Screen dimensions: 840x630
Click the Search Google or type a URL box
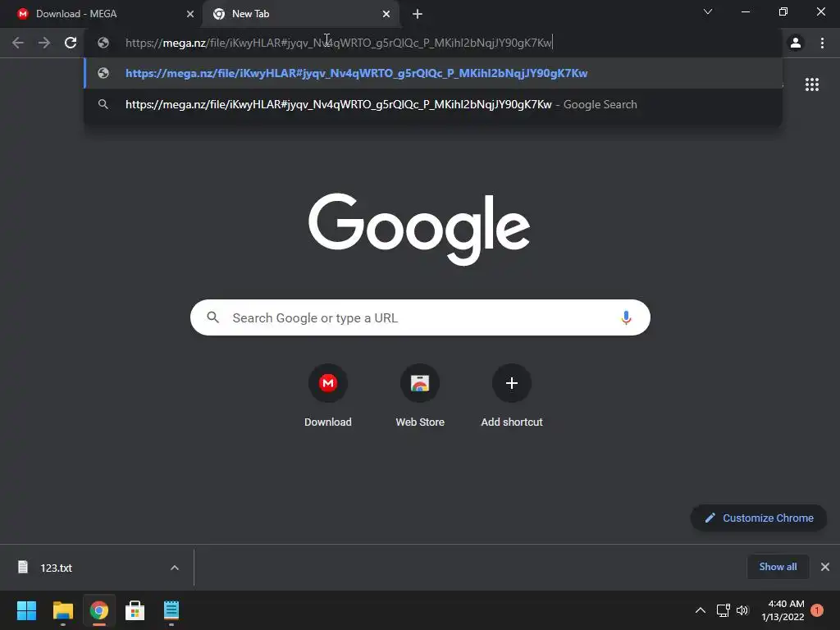point(420,317)
